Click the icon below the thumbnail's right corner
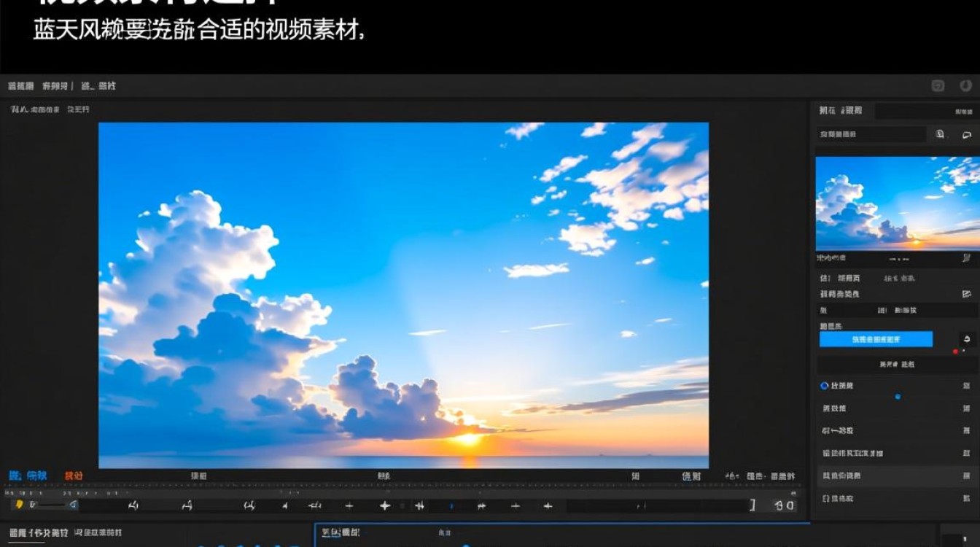 tap(966, 258)
